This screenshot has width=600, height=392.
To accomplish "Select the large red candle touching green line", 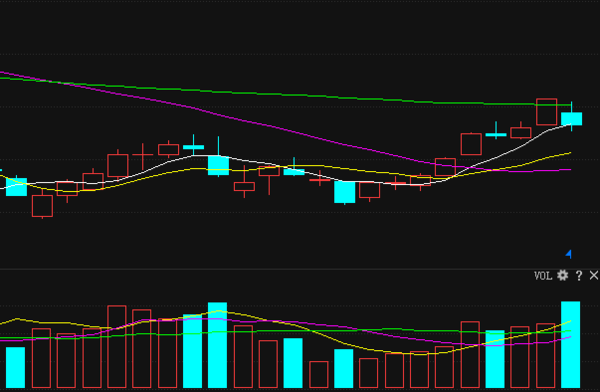I will pyautogui.click(x=546, y=112).
